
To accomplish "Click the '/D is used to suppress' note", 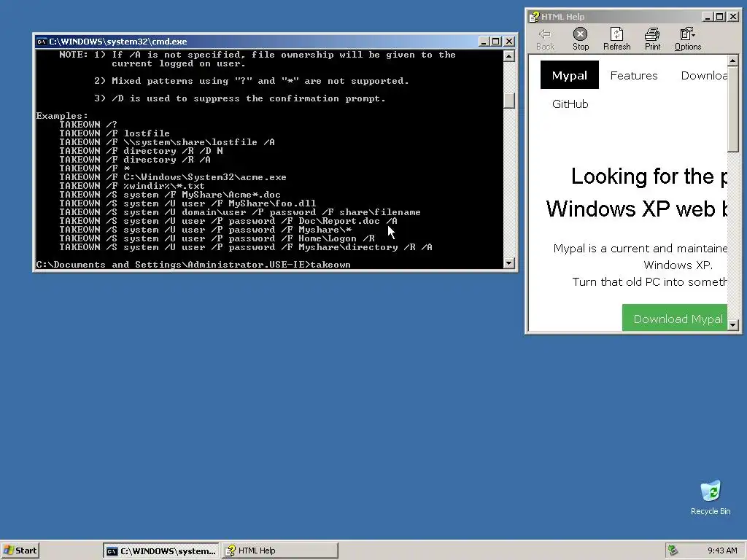I will pos(239,98).
